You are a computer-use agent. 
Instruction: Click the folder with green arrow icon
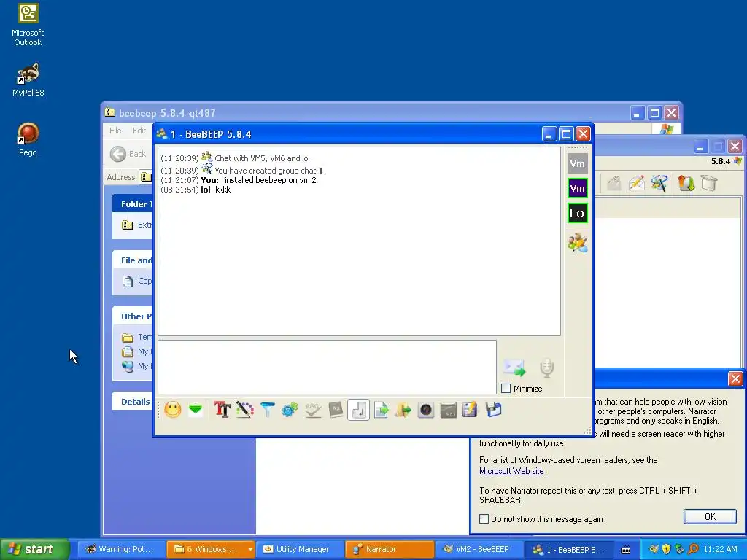[403, 410]
